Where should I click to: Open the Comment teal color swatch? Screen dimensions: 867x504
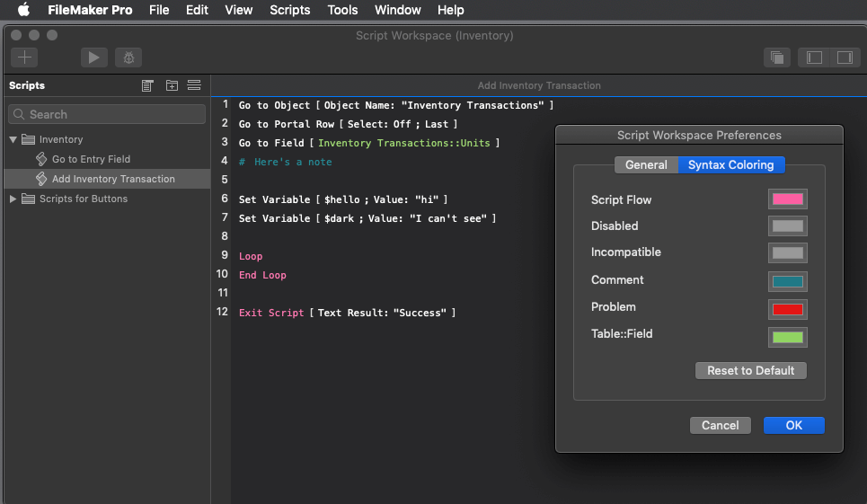[787, 281]
